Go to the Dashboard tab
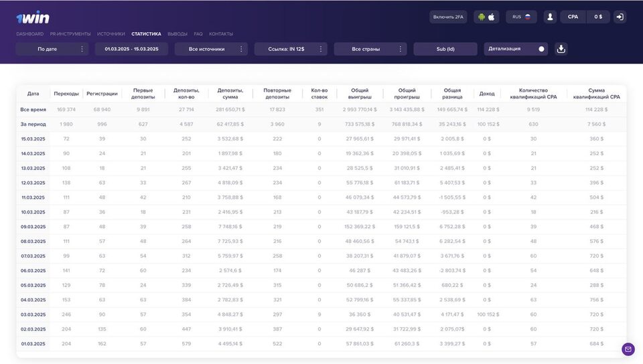Viewport: 643px width, 364px height. pyautogui.click(x=29, y=33)
